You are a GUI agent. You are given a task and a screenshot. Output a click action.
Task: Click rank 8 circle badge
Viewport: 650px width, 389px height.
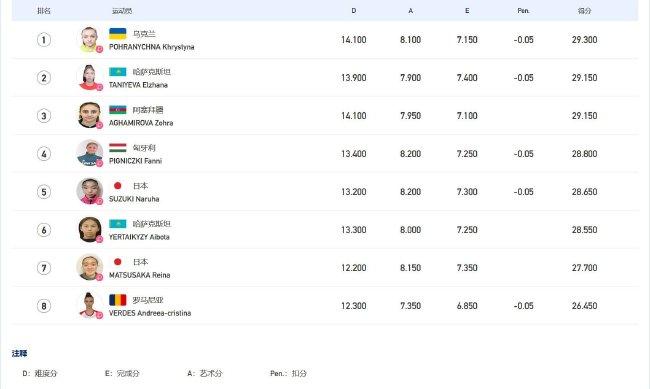44,306
